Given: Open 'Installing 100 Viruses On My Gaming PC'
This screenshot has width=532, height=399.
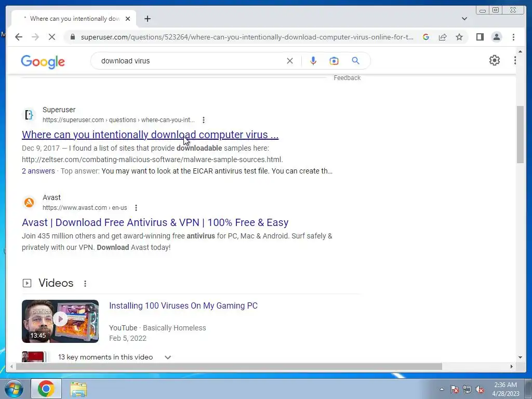Looking at the screenshot, I should point(183,305).
